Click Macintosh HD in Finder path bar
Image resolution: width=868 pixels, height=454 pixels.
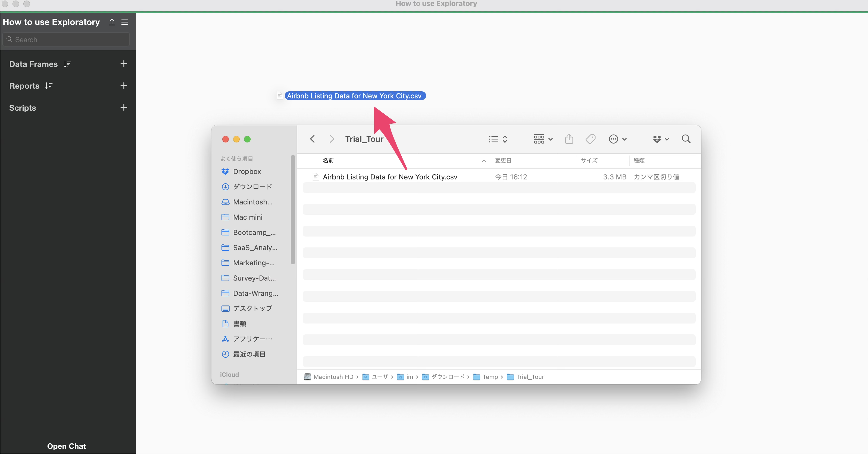coord(329,377)
